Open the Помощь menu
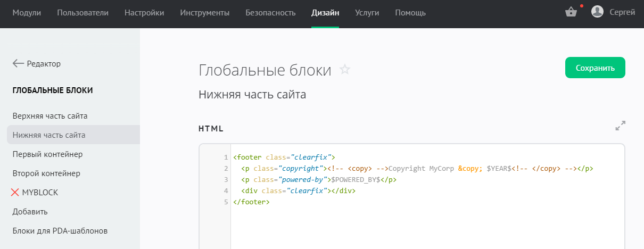Viewport: 644px width, 249px height. coord(410,13)
